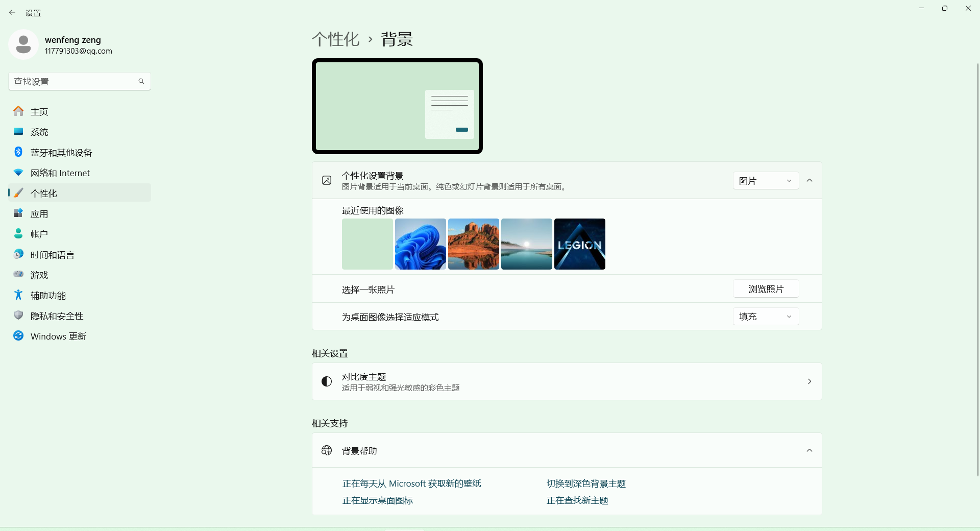Open 时间和语言 settings
Viewport: 980px width, 531px height.
click(80, 254)
